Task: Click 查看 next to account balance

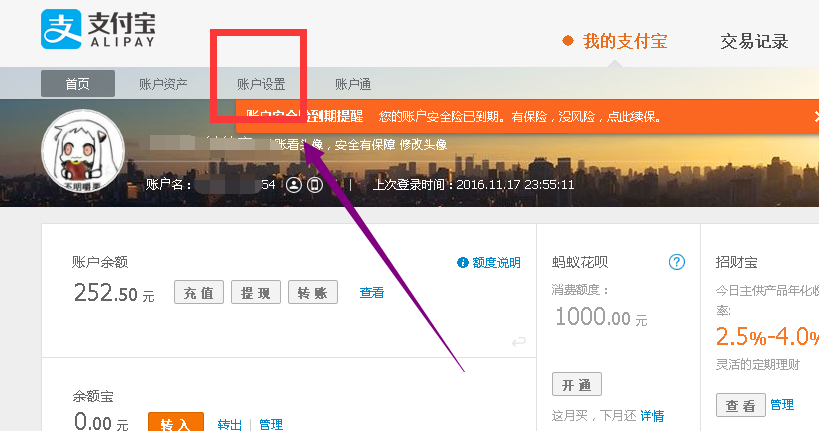Action: [372, 293]
